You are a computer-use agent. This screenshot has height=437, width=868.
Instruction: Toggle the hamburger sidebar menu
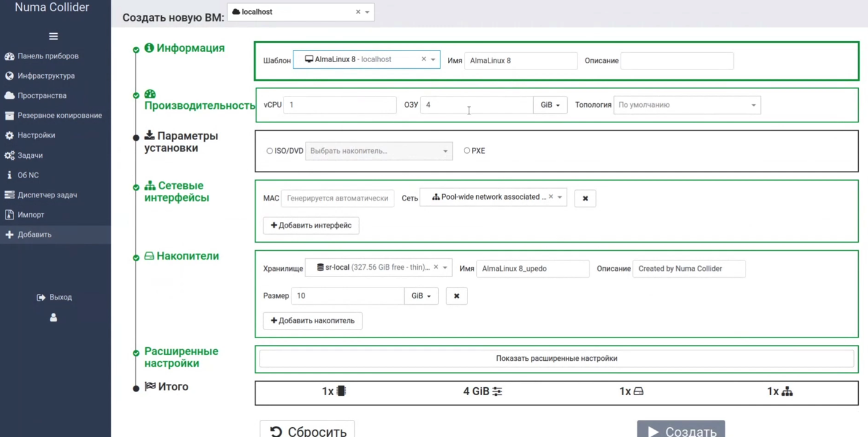coord(54,36)
